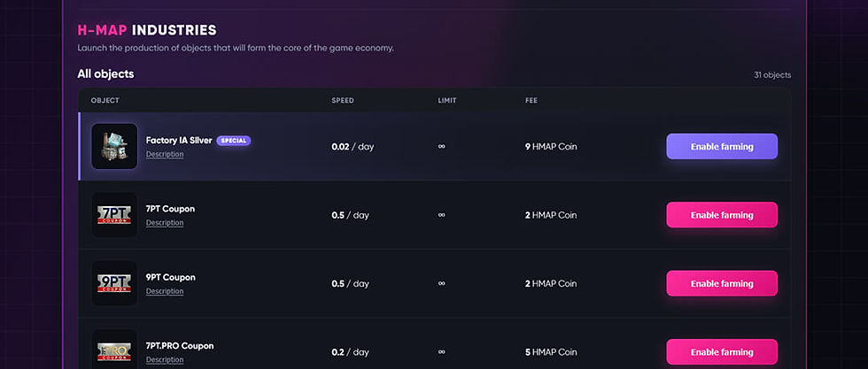Click the 9PT Coupon image icon

pos(114,283)
